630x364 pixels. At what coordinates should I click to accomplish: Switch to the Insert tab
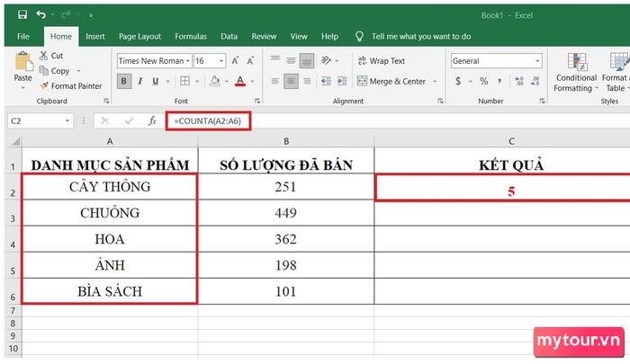point(95,37)
